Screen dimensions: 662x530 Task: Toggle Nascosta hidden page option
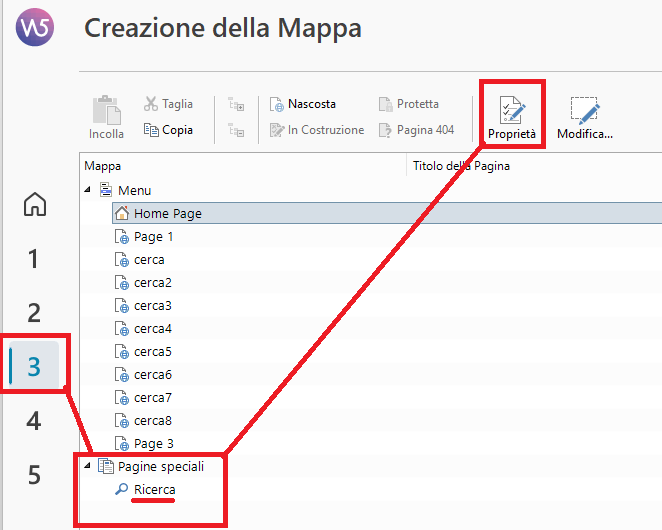pos(303,104)
